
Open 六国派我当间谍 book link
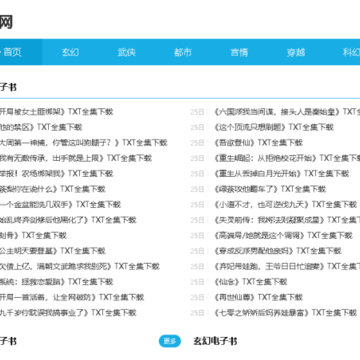(x=287, y=112)
